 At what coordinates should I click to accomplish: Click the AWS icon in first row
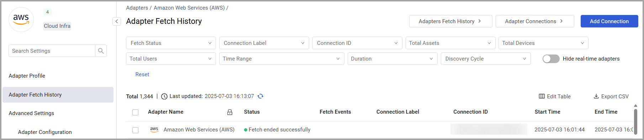[x=154, y=130]
